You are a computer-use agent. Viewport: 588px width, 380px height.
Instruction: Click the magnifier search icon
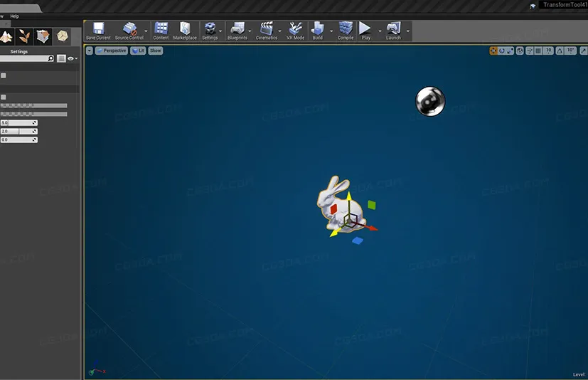[x=50, y=58]
